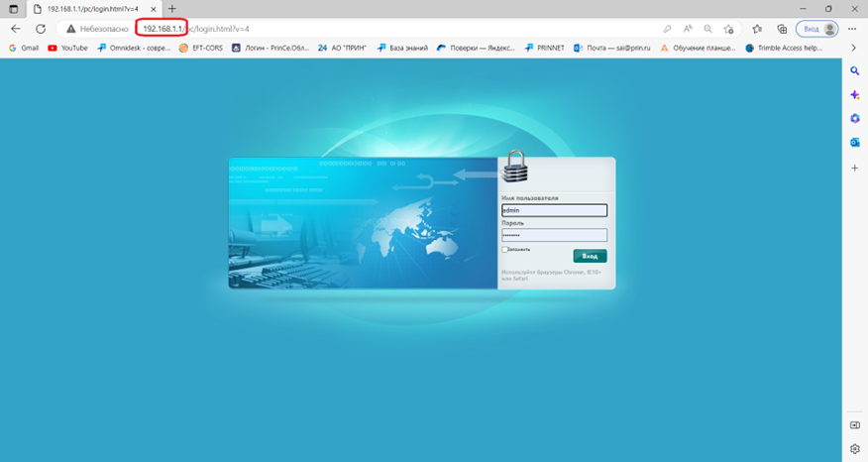868x462 pixels.
Task: Open the Trimble Access help bookmark
Action: [x=784, y=49]
